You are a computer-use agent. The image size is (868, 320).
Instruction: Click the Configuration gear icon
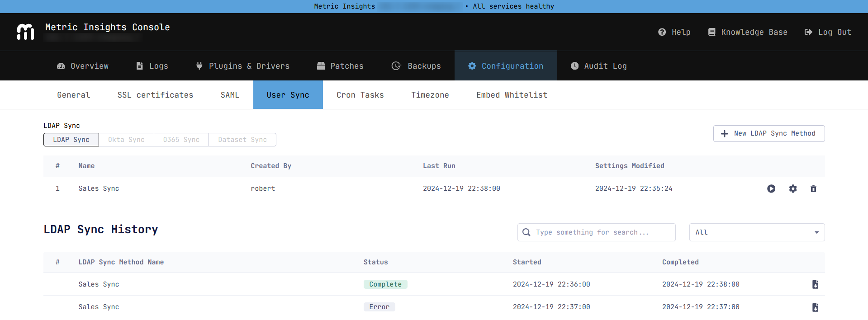pyautogui.click(x=472, y=66)
